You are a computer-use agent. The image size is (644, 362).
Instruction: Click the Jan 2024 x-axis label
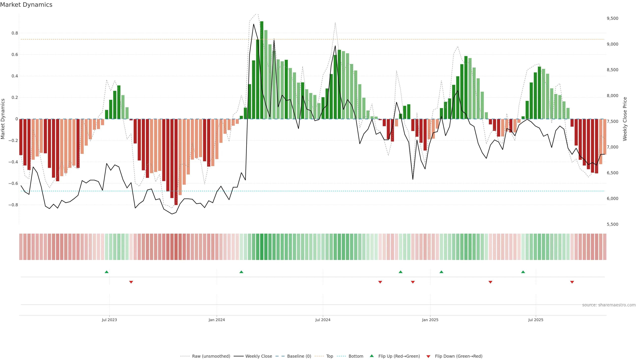pyautogui.click(x=217, y=320)
